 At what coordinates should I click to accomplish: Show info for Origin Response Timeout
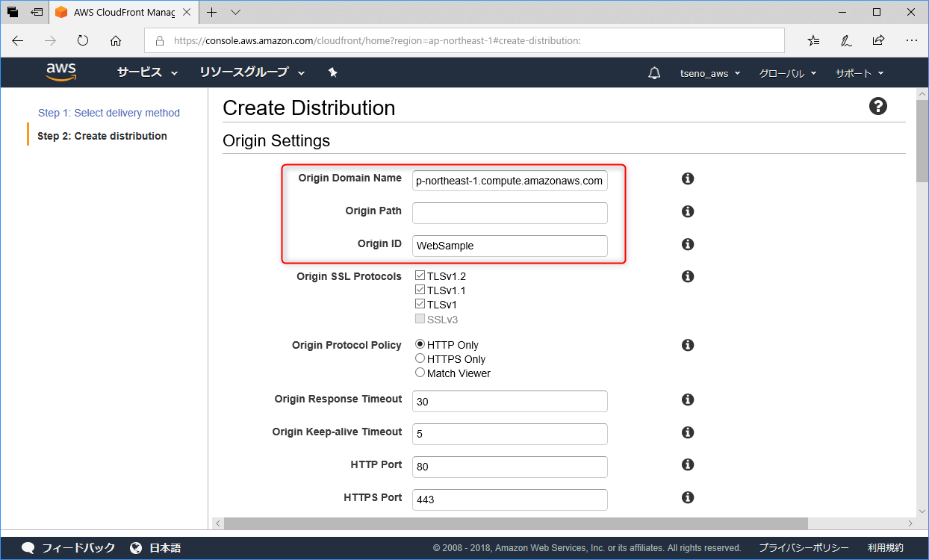[x=688, y=399]
